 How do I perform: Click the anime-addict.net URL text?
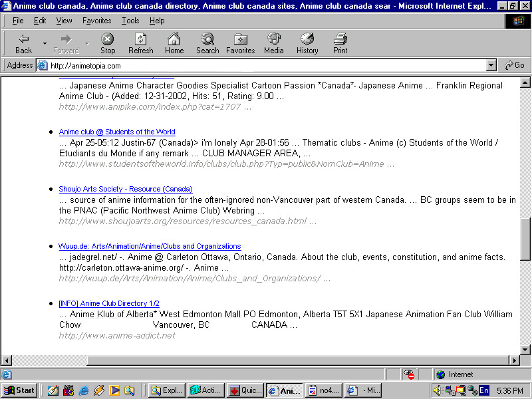coord(117,336)
